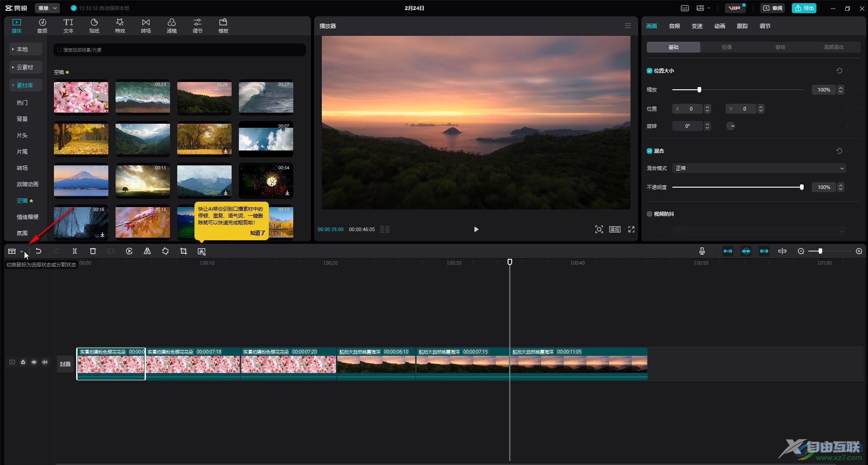Open the 文本 text tool panel
868x465 pixels.
[x=68, y=26]
